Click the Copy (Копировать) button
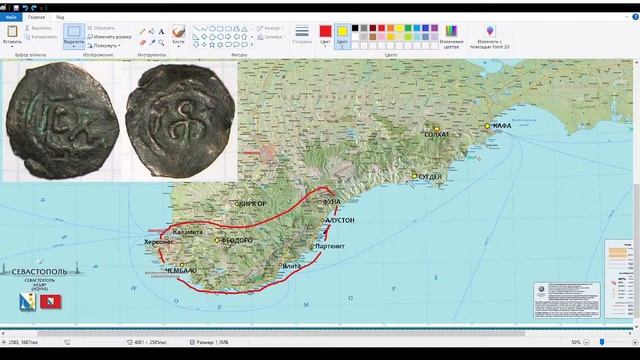Screen dimensions: 640x360 point(40,37)
